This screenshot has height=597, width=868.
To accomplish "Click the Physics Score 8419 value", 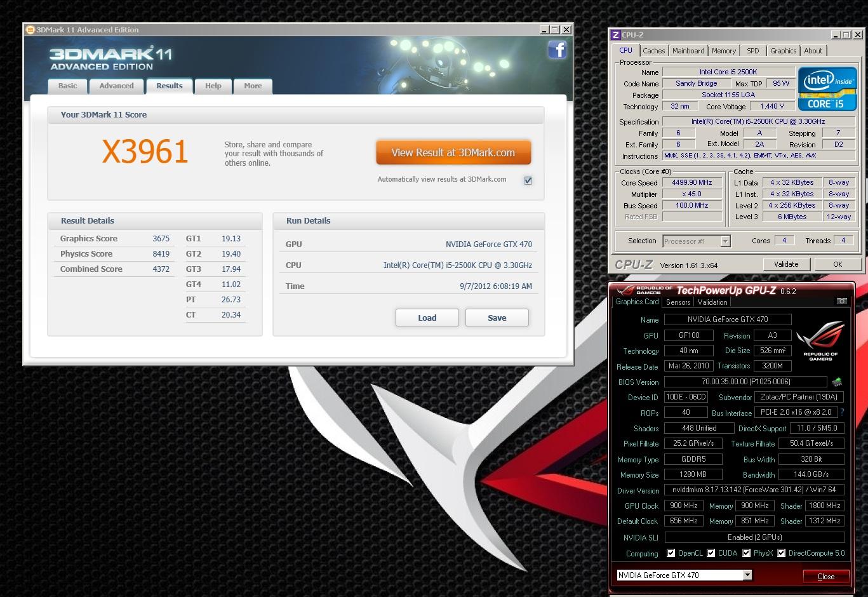I will [x=161, y=254].
